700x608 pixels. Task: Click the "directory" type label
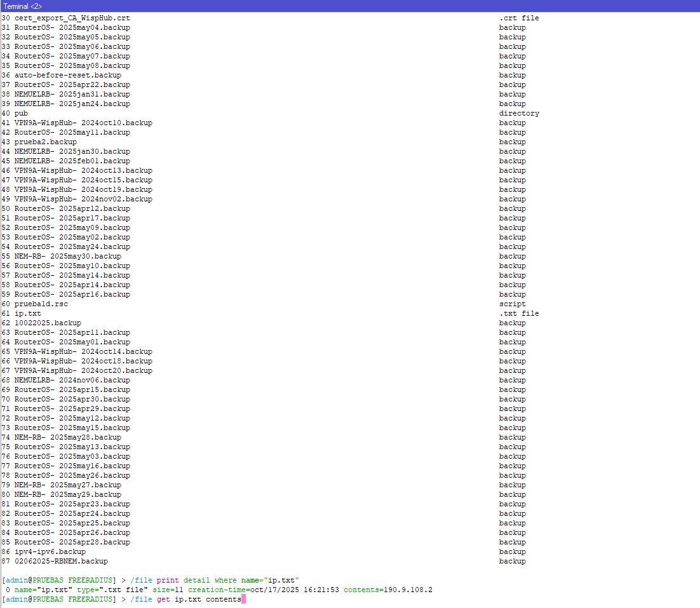(x=519, y=113)
